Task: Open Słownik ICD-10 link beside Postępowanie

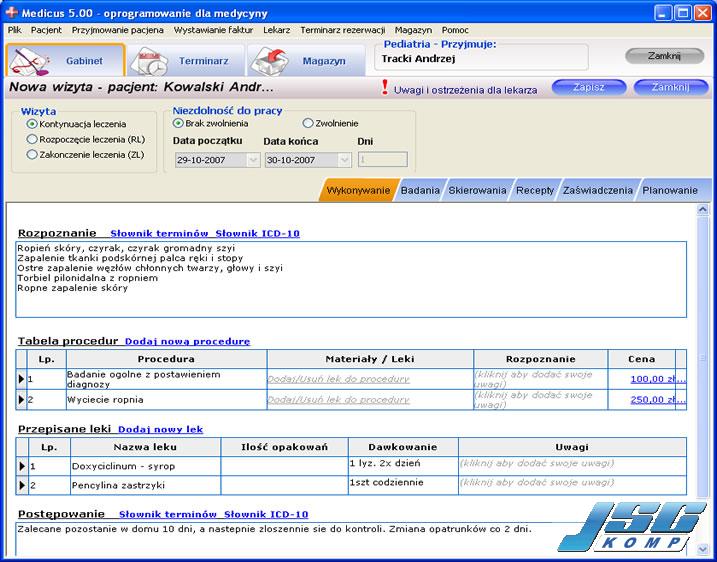Action: (266, 514)
